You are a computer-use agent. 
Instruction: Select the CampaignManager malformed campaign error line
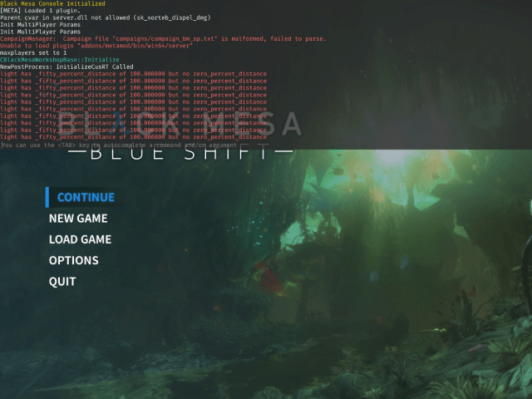coord(163,39)
